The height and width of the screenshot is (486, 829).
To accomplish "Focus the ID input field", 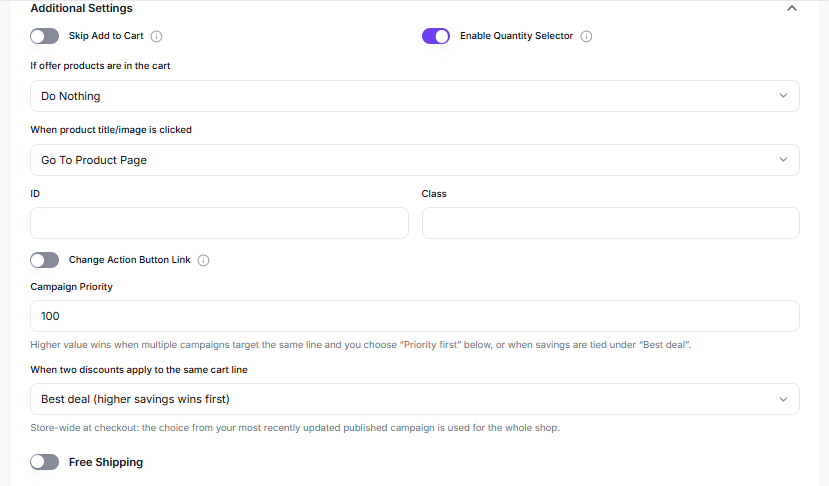I will [x=219, y=223].
